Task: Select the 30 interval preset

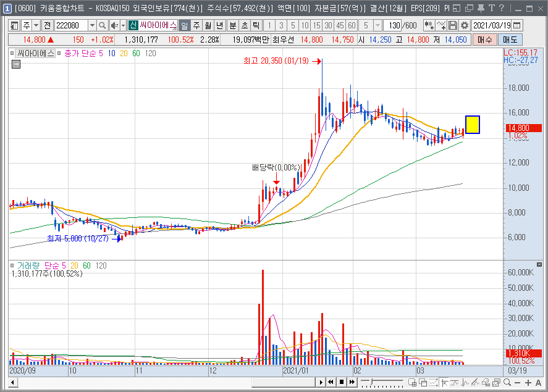Action: 329,25
